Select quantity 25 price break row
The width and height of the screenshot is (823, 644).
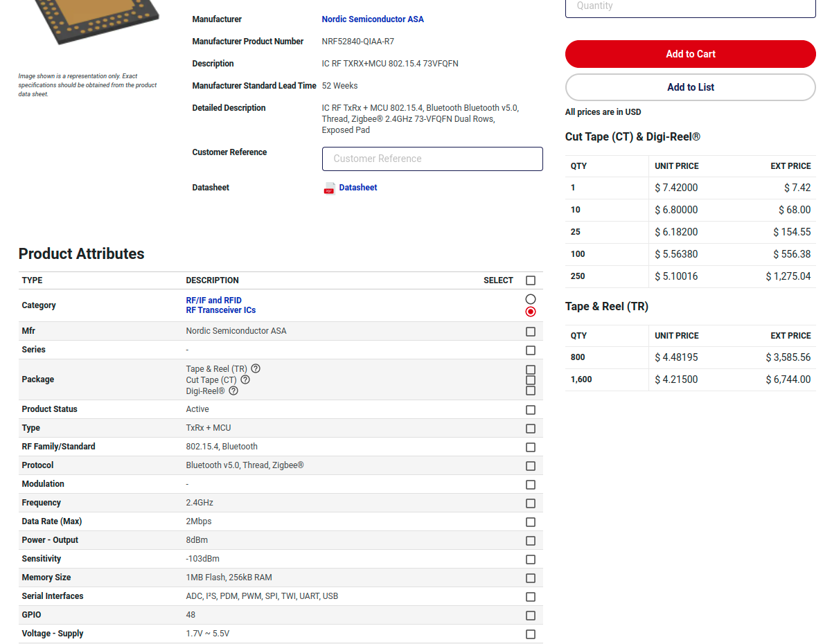[690, 232]
